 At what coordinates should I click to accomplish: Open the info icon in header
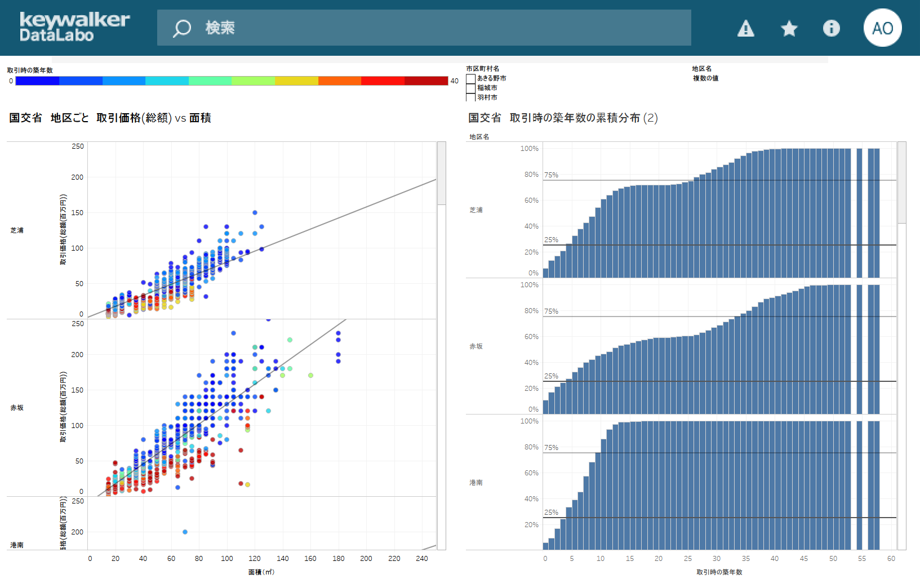pyautogui.click(x=832, y=28)
